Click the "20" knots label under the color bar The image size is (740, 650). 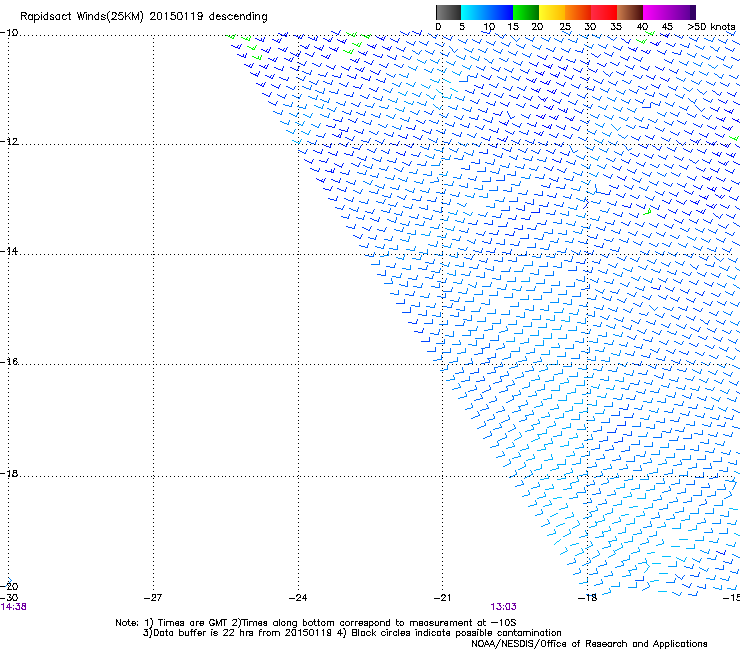coord(537,27)
